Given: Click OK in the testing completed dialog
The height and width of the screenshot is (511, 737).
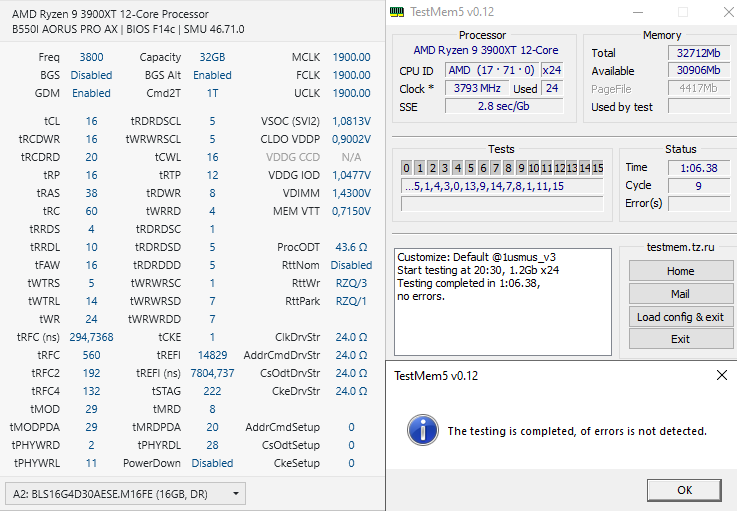Looking at the screenshot, I should click(x=684, y=490).
